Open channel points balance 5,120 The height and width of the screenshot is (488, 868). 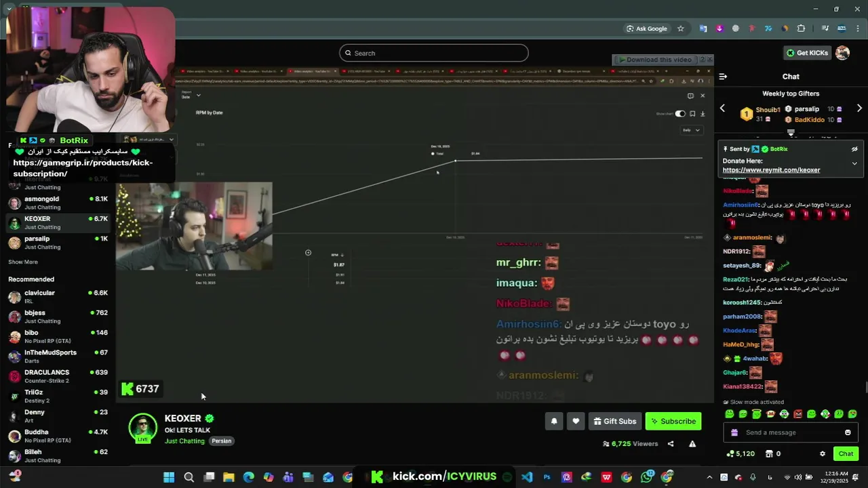pyautogui.click(x=741, y=453)
